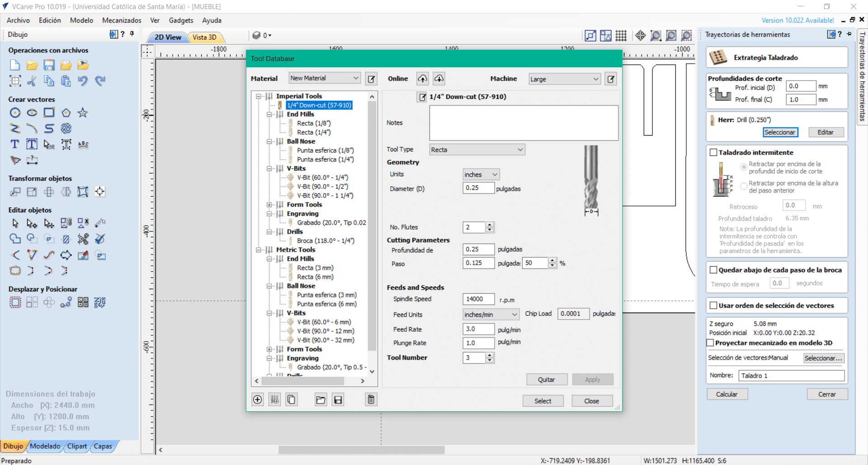This screenshot has width=868, height=465.
Task: Select the Draw Circle tool
Action: click(x=15, y=113)
